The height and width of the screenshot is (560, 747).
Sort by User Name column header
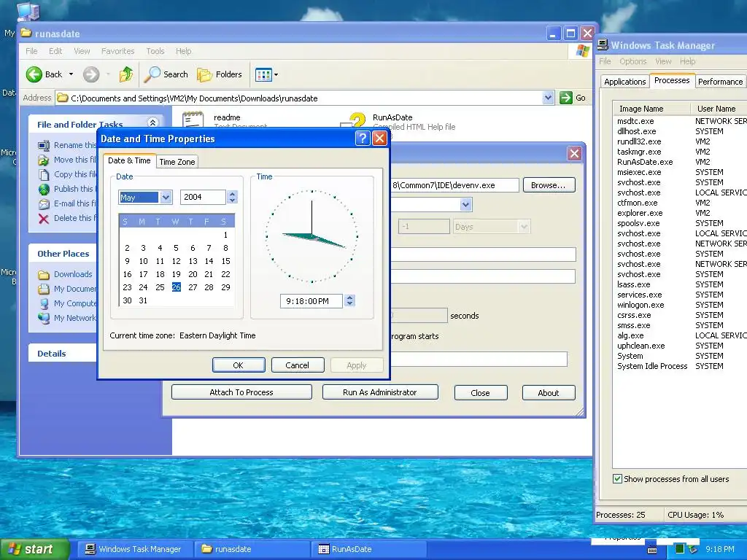point(719,109)
